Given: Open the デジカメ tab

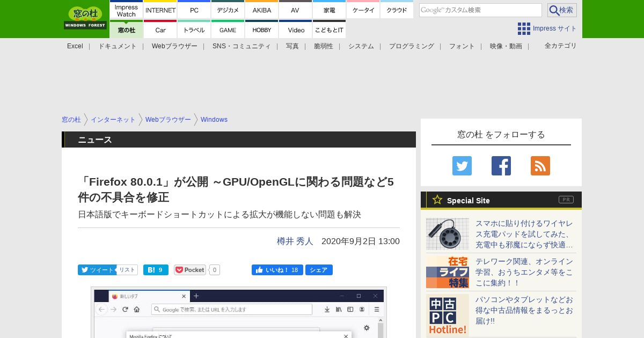Looking at the screenshot, I should pyautogui.click(x=228, y=10).
